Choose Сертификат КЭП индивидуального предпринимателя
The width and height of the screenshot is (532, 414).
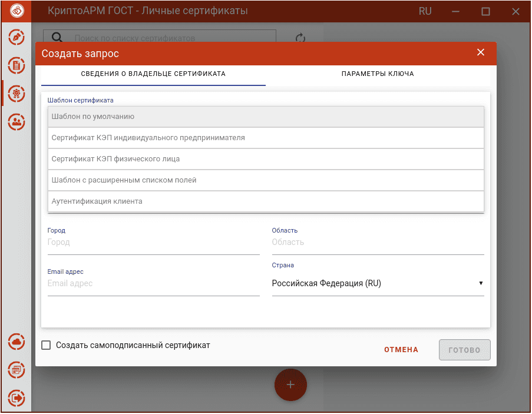pyautogui.click(x=266, y=138)
